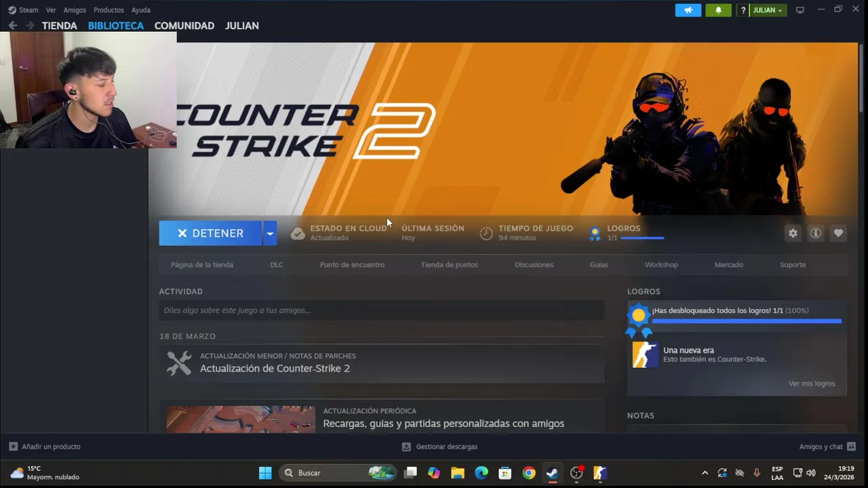Open Tienda de puntos link

pos(449,264)
